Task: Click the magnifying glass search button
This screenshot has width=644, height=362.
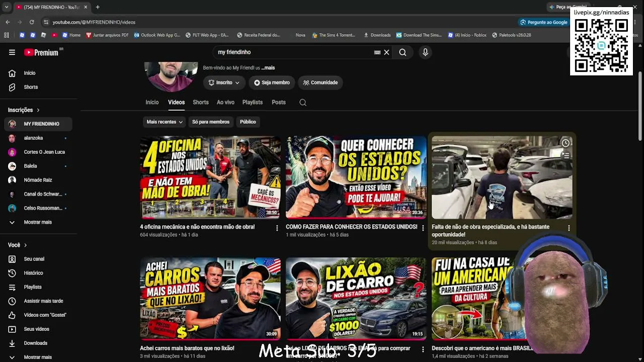Action: pyautogui.click(x=403, y=52)
